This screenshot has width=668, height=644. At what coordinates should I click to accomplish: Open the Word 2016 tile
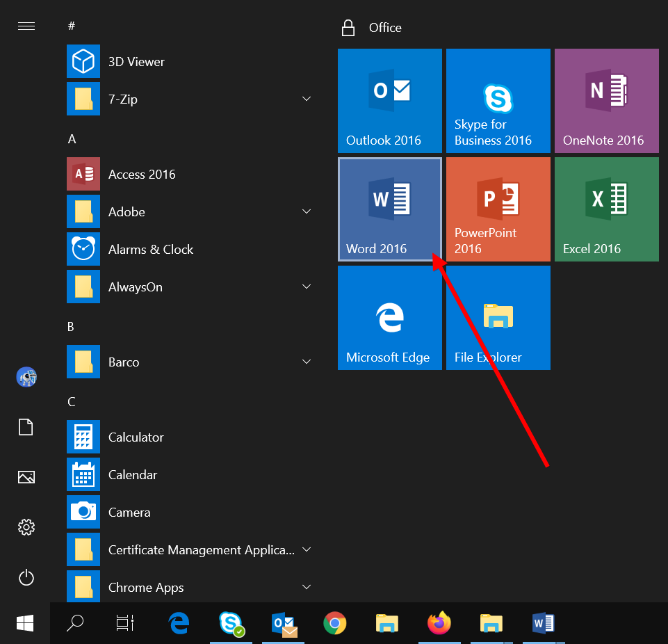(x=389, y=209)
